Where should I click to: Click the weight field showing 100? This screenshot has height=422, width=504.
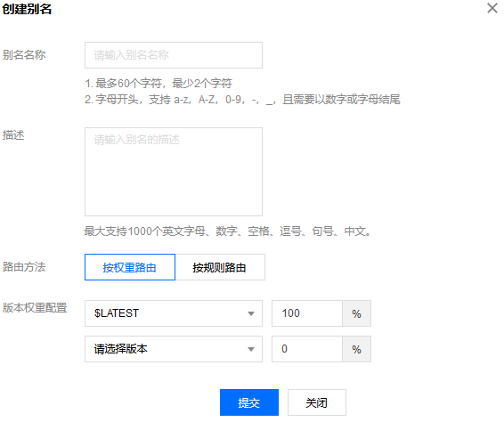[307, 313]
